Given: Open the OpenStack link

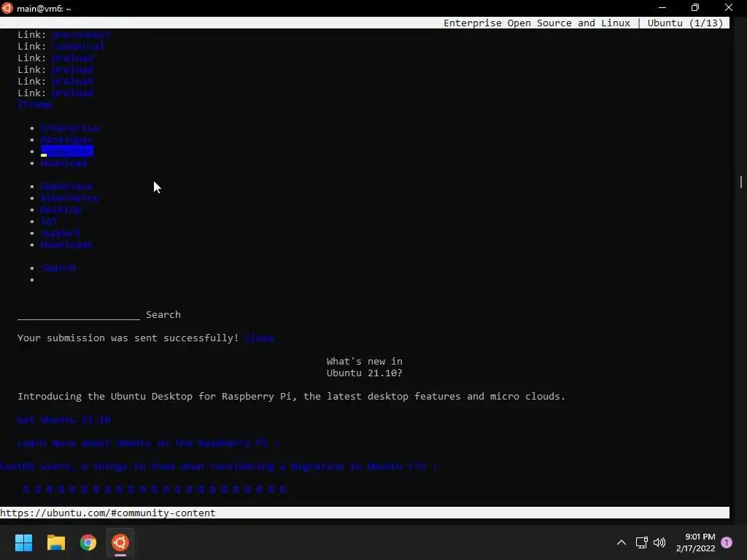Looking at the screenshot, I should (66, 186).
